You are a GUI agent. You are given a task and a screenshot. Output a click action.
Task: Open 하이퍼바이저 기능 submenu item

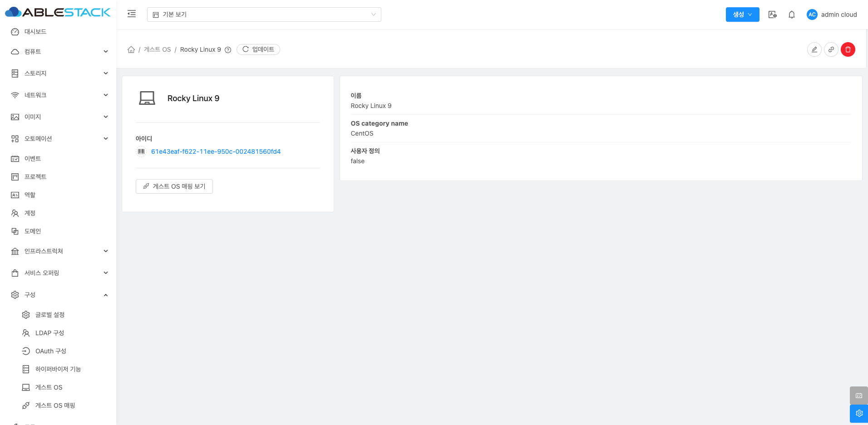pyautogui.click(x=58, y=369)
